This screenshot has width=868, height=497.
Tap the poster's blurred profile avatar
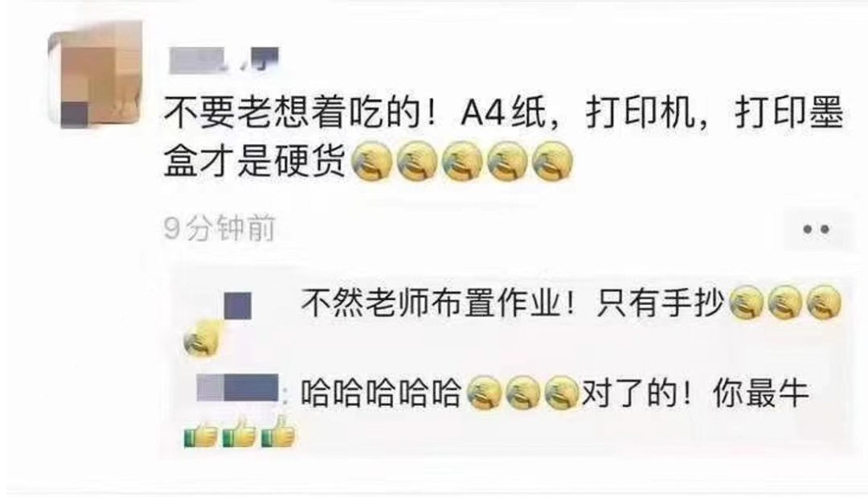(94, 76)
